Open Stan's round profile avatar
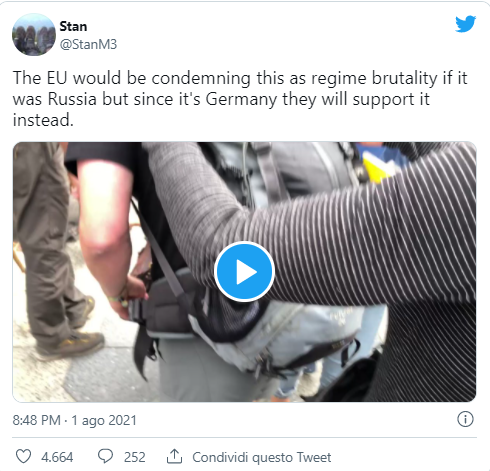The height and width of the screenshot is (471, 490). 34,34
